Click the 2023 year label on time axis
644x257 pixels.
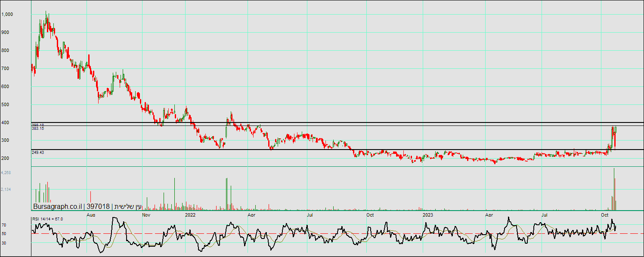pyautogui.click(x=427, y=214)
